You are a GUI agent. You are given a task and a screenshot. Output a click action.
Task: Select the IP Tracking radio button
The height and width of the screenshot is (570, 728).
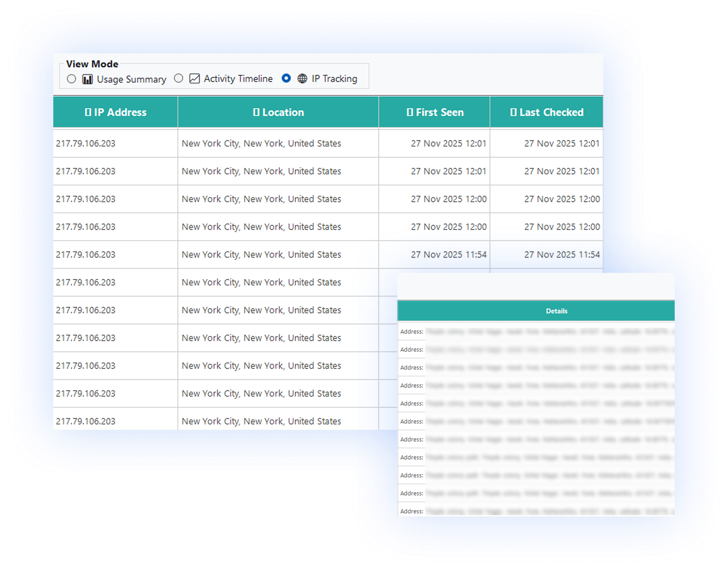[286, 78]
